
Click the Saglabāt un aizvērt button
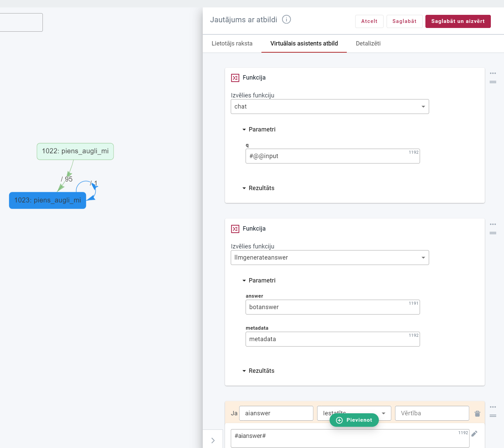tap(458, 21)
